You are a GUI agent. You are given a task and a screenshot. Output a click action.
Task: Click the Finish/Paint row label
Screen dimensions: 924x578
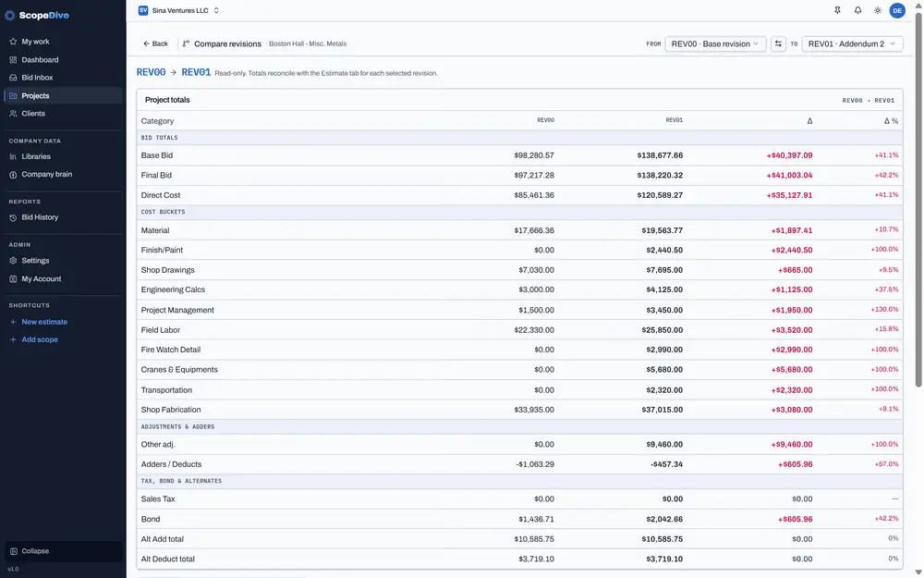pyautogui.click(x=162, y=250)
